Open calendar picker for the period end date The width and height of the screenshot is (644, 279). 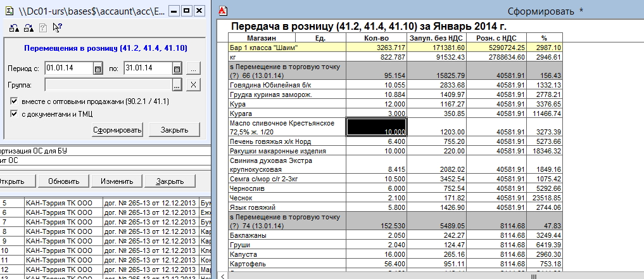[177, 68]
